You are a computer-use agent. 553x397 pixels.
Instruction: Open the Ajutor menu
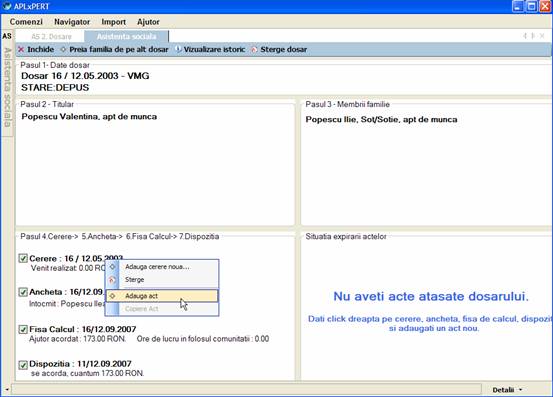pos(148,22)
